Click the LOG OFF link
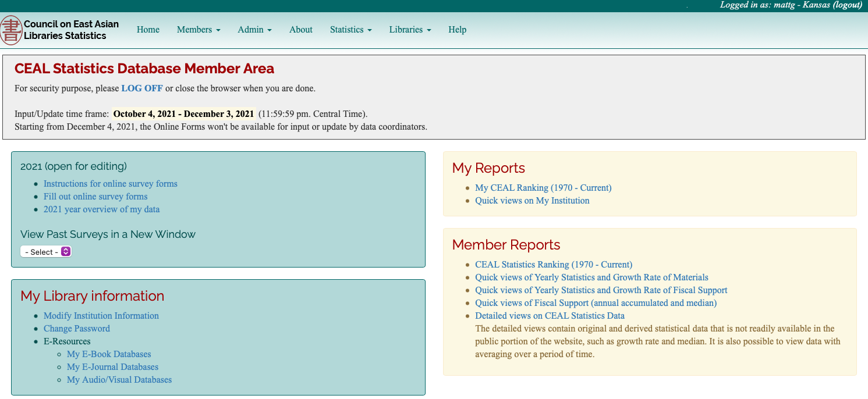The width and height of the screenshot is (868, 399). pos(142,88)
